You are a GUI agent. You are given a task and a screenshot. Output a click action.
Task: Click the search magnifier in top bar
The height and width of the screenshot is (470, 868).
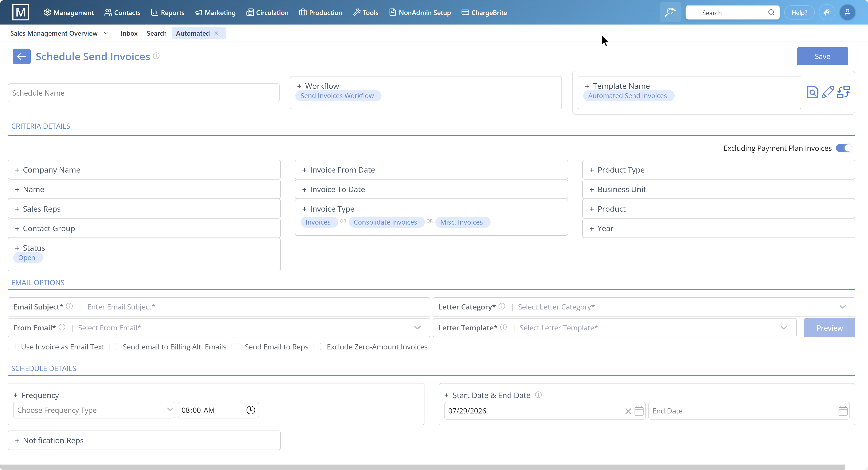[x=771, y=12]
